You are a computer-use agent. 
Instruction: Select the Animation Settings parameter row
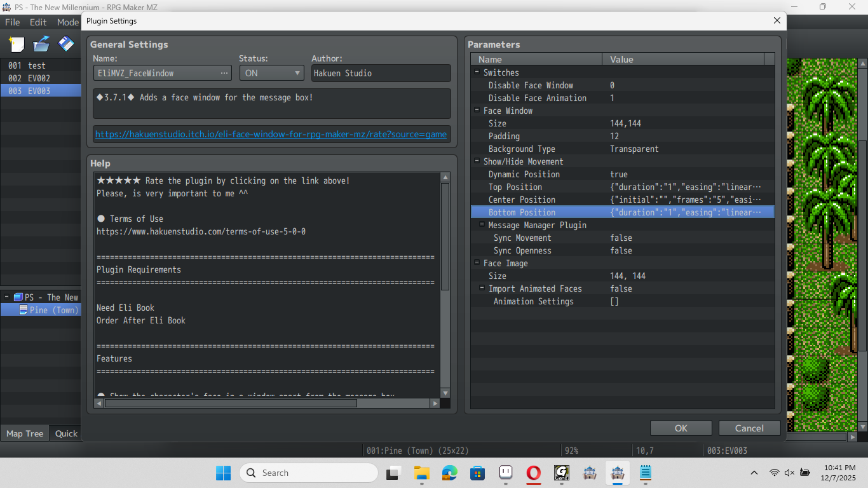click(623, 301)
